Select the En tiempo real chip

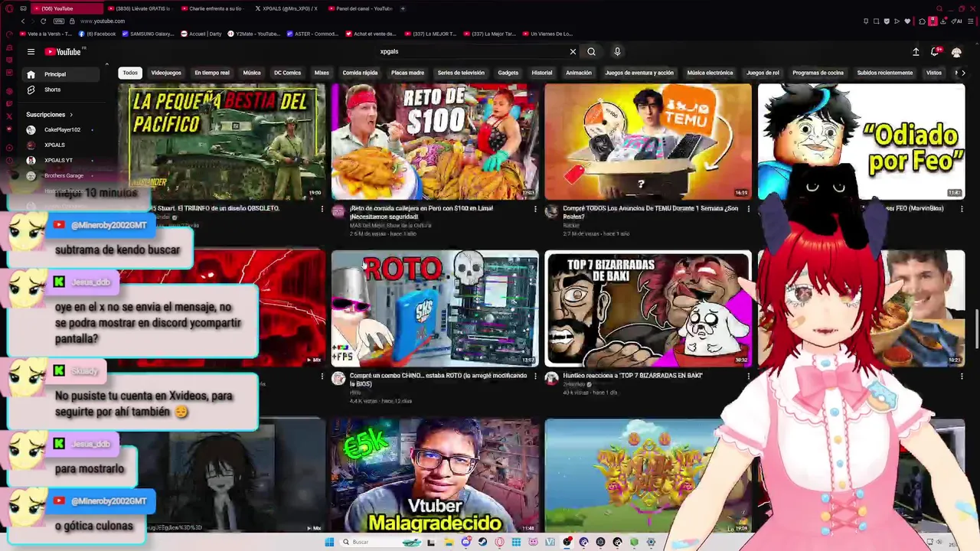point(212,73)
